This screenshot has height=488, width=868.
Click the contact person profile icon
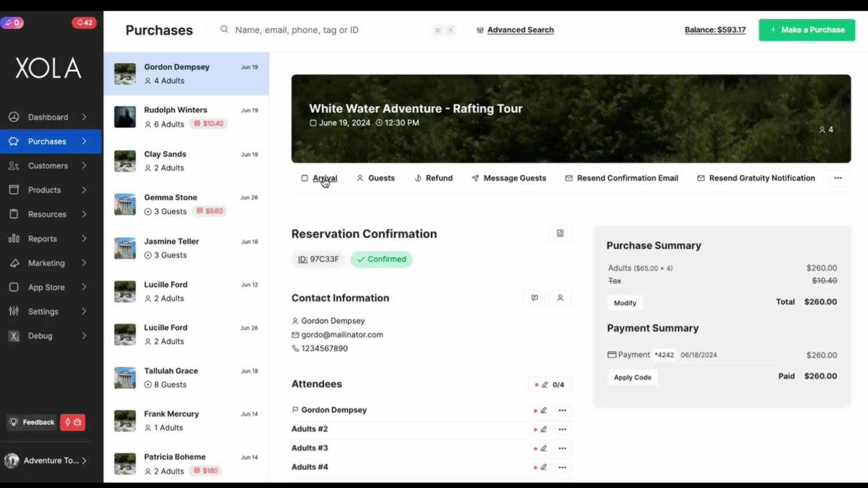click(560, 298)
